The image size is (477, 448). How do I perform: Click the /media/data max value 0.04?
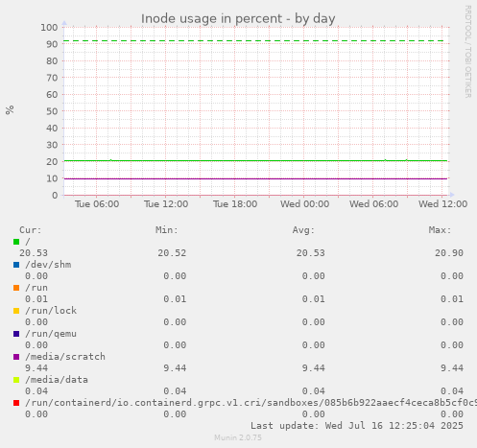point(452,391)
